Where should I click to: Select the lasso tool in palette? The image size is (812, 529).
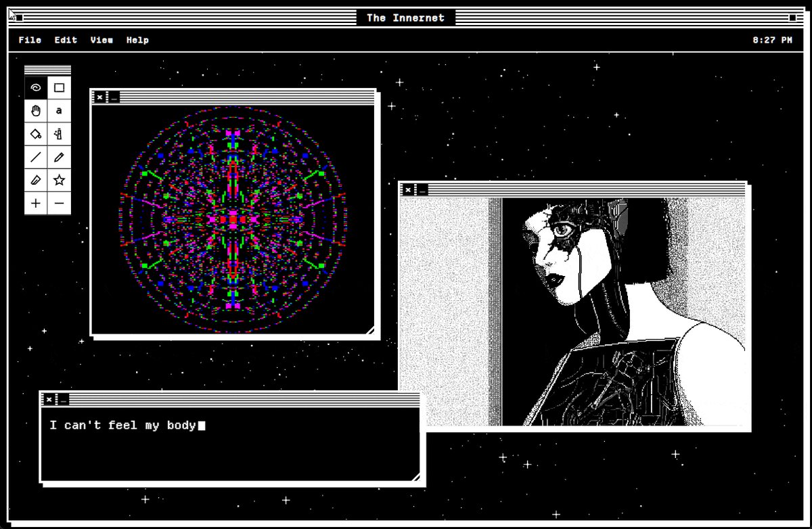(x=36, y=87)
